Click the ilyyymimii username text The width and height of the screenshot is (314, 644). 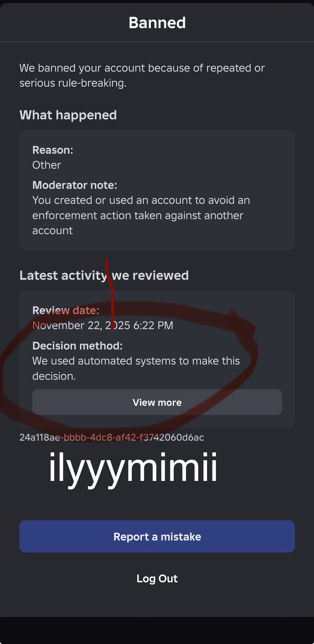point(133,468)
